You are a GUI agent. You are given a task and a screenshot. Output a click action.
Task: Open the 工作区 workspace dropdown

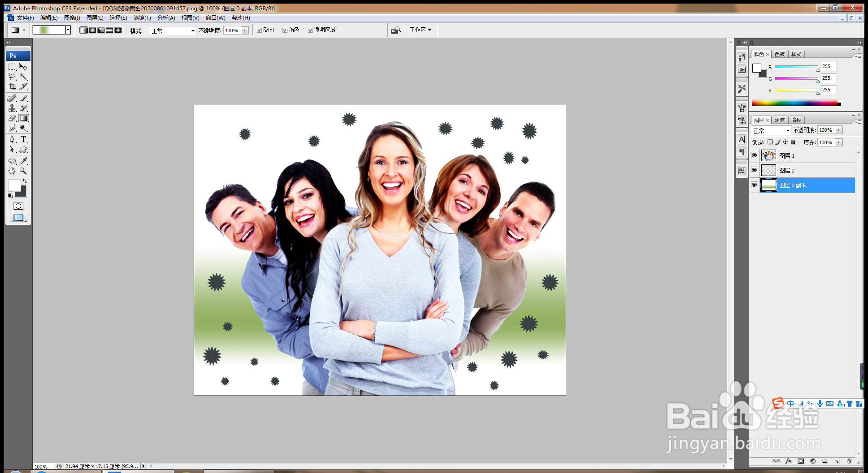pyautogui.click(x=421, y=30)
